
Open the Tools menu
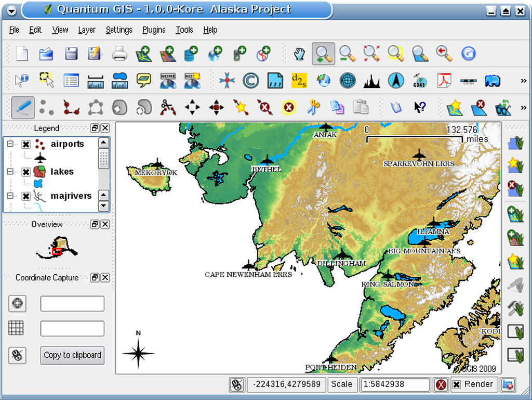(x=184, y=30)
